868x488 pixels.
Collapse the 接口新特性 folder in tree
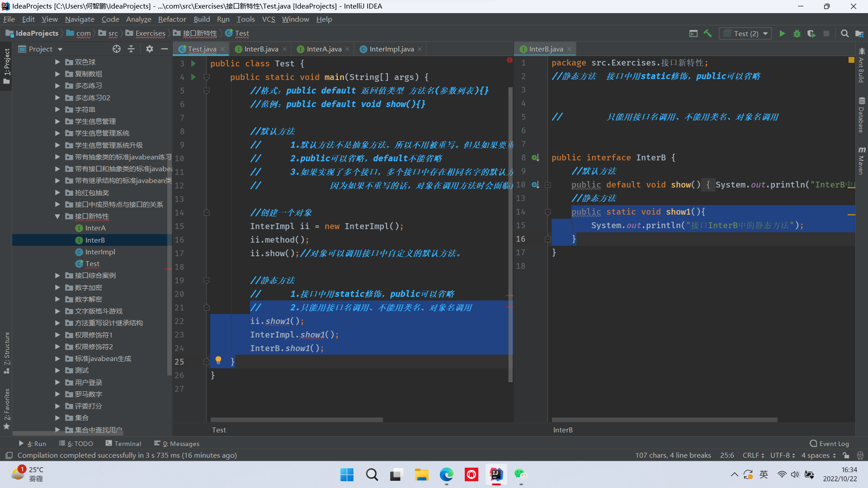(57, 216)
